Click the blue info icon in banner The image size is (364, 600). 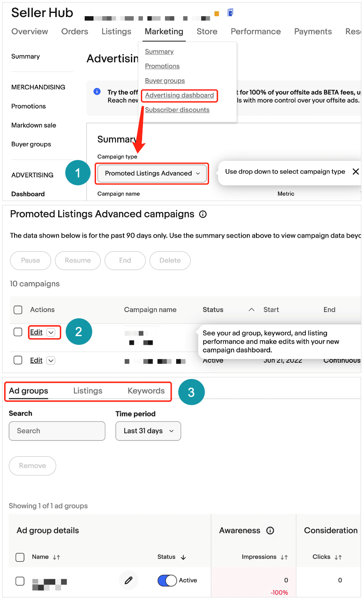click(x=97, y=91)
